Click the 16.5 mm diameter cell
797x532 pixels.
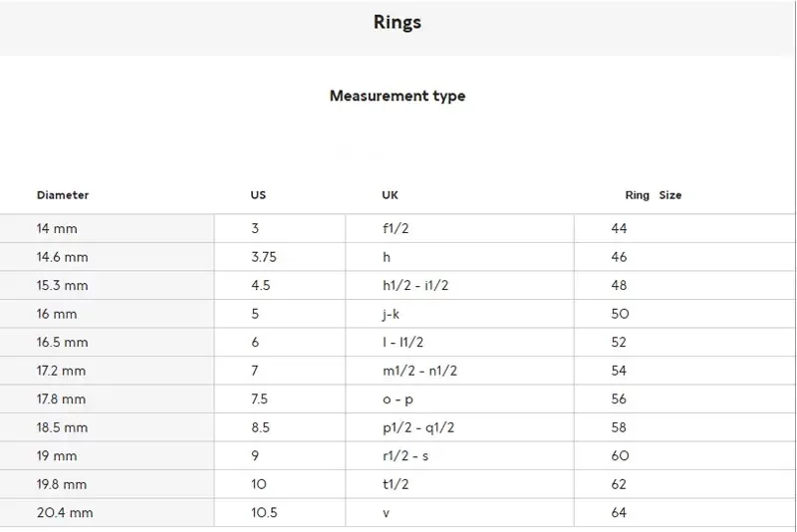point(62,342)
